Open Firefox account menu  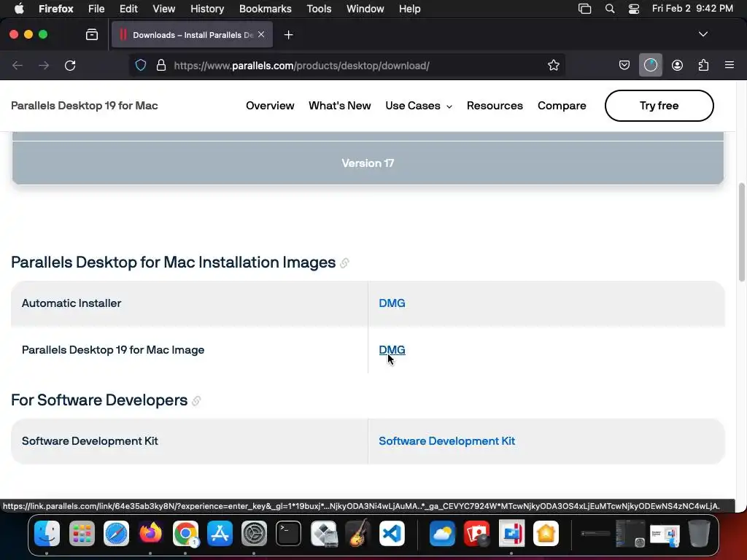coord(677,65)
